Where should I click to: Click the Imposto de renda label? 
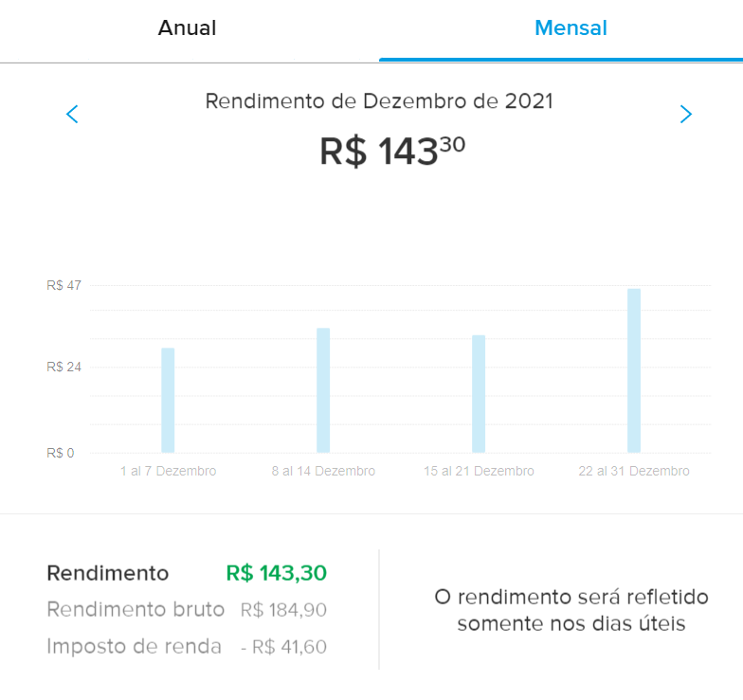134,647
